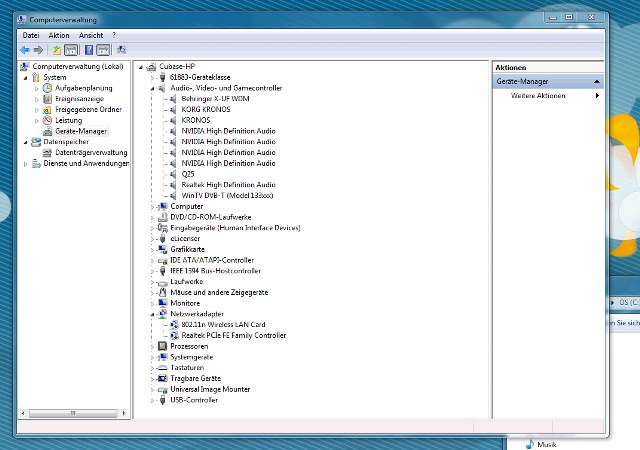
Task: Collapse the Netzwerkadapter node
Action: tap(152, 314)
